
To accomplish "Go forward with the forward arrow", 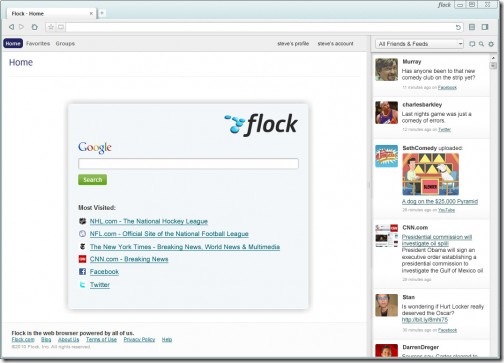I will click(x=22, y=27).
